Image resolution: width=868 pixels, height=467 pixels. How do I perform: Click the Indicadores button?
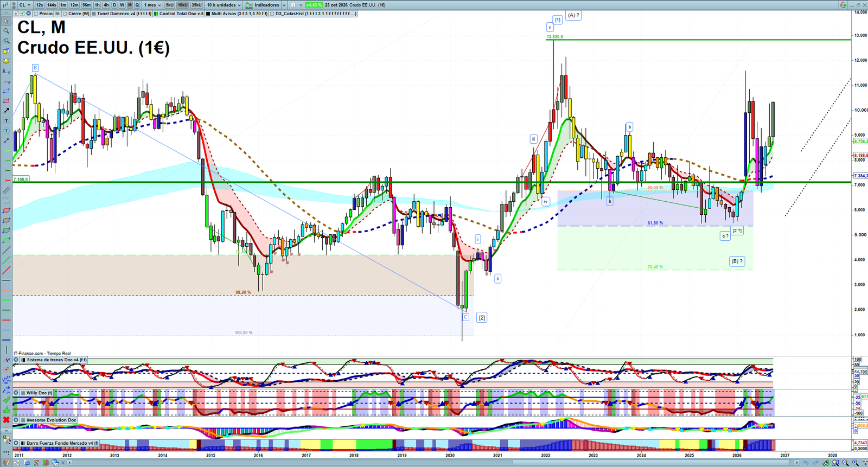(263, 5)
